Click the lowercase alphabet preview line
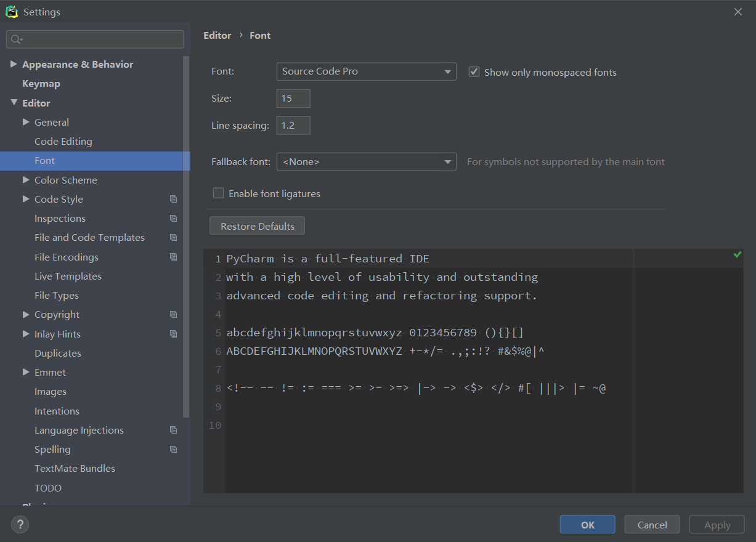 pos(375,333)
